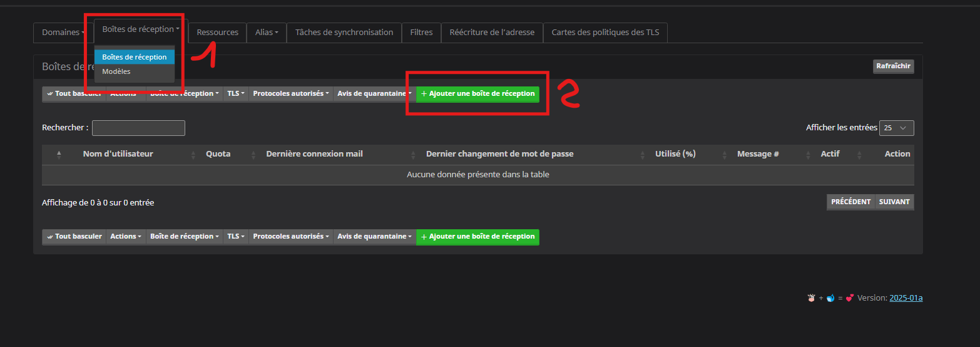
Task: Toggle all via bottom Tout basculer button
Action: [74, 237]
